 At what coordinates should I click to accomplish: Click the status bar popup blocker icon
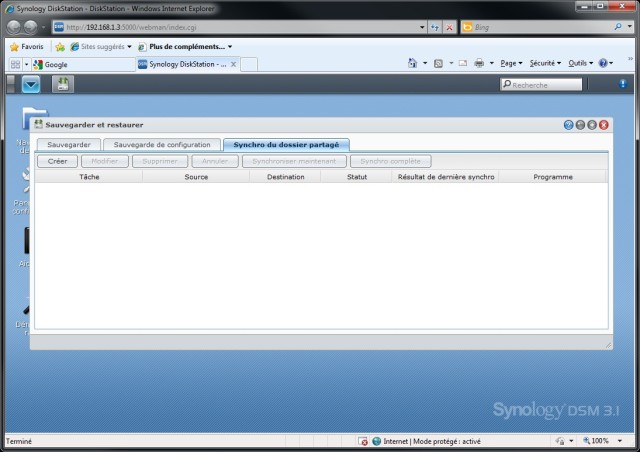[x=362, y=441]
